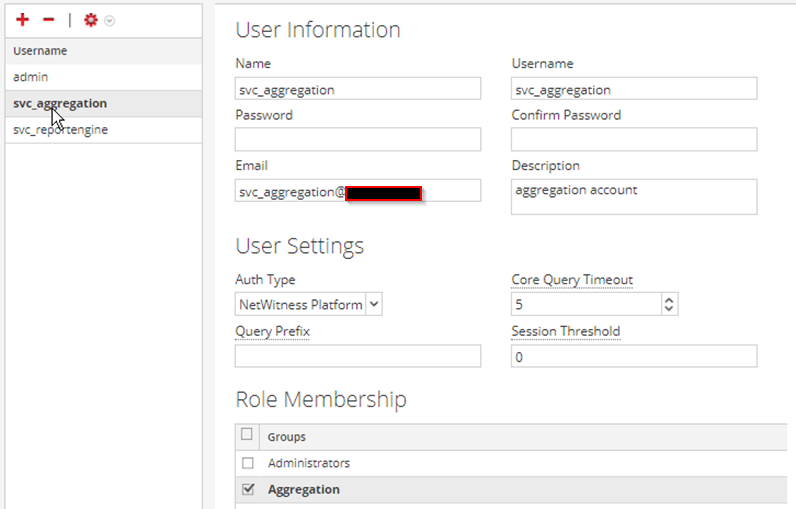
Task: Click the red minus remove user icon
Action: coord(48,20)
